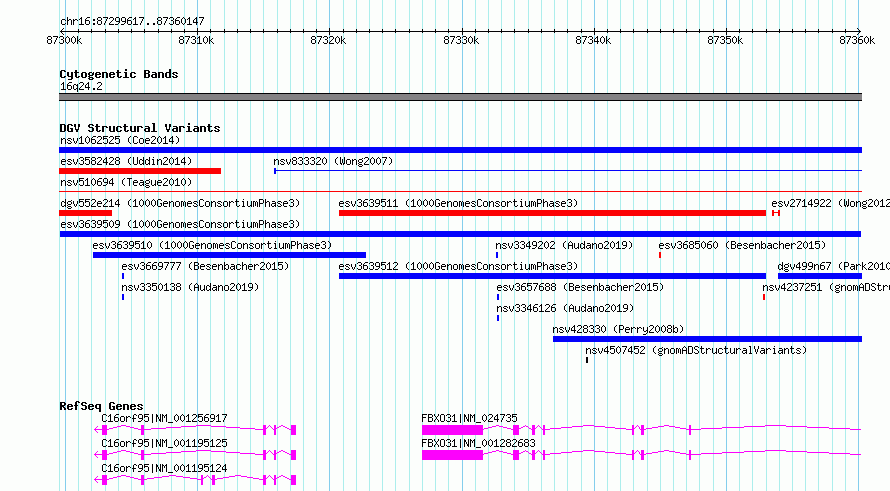The width and height of the screenshot is (890, 491).
Task: Select esv3639512 variant label
Action: (x=458, y=266)
